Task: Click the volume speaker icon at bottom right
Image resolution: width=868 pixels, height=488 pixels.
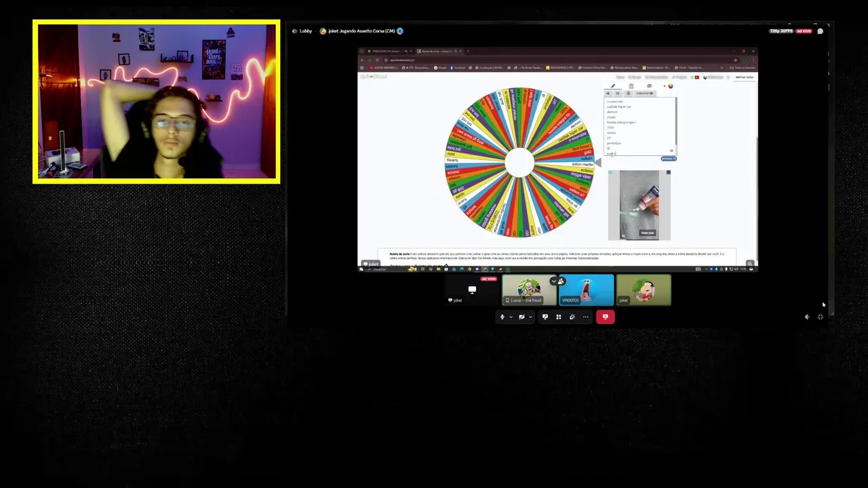Action: coord(807,317)
